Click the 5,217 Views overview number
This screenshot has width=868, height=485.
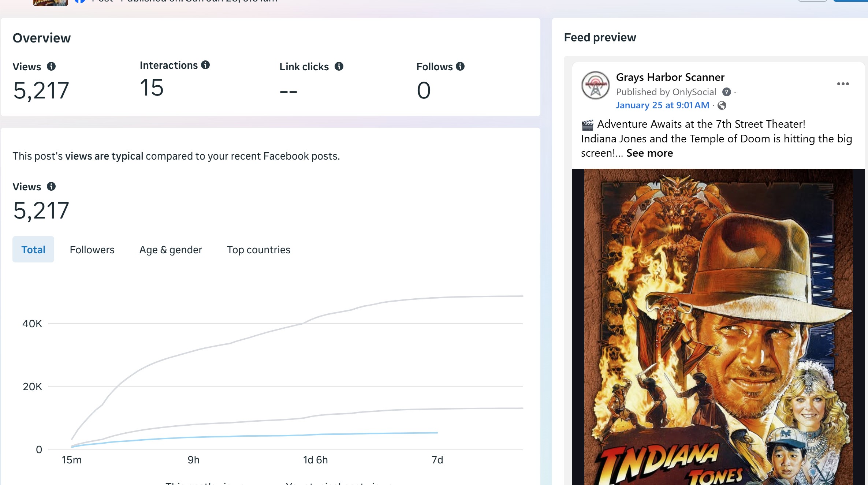point(41,90)
